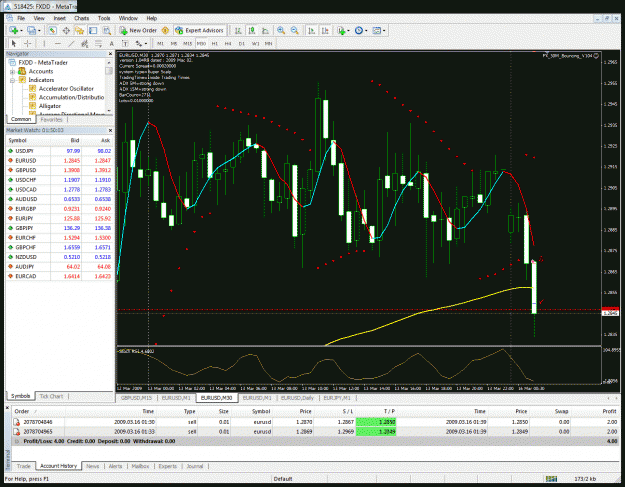Toggle chart auto scroll
The height and width of the screenshot is (487, 625).
(x=311, y=30)
